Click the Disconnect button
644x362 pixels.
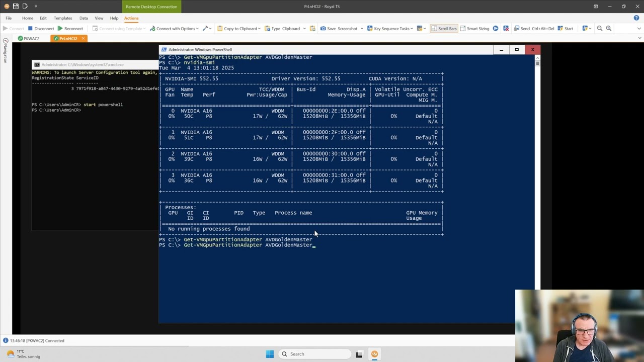41,29
